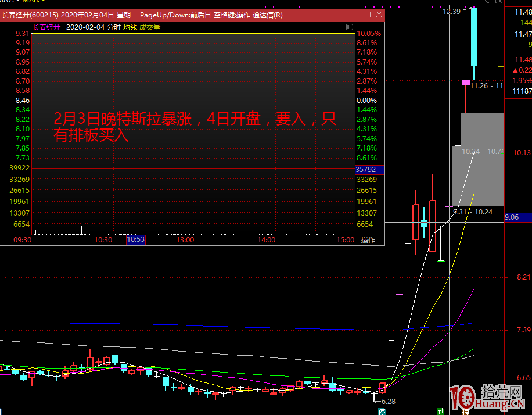Click the 6.28 low price label
532x415 pixels.
click(389, 402)
